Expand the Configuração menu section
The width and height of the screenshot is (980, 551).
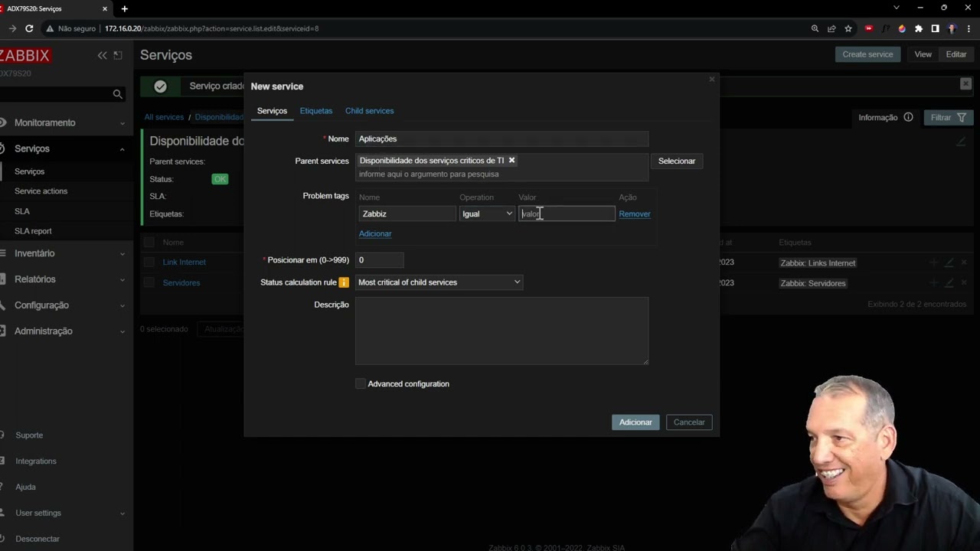66,305
